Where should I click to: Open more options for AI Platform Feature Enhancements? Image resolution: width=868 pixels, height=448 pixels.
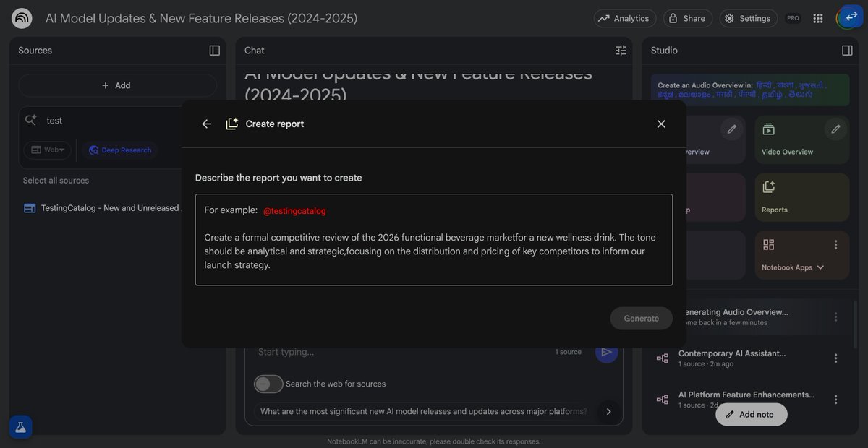[836, 400]
